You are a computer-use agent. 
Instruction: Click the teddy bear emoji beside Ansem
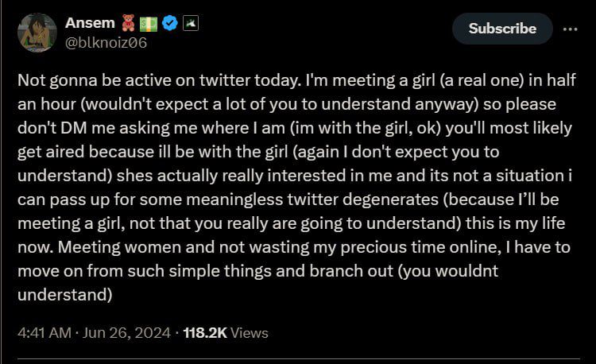pyautogui.click(x=128, y=23)
